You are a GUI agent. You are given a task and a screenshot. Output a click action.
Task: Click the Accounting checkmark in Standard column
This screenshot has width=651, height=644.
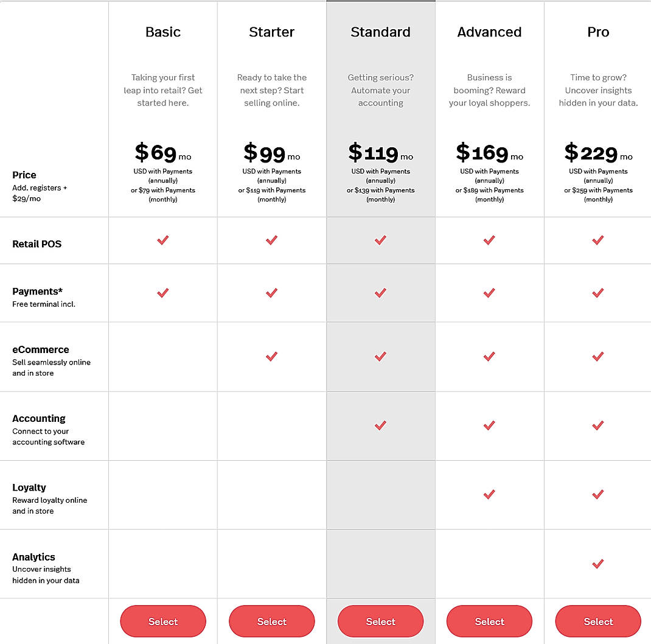pyautogui.click(x=380, y=425)
